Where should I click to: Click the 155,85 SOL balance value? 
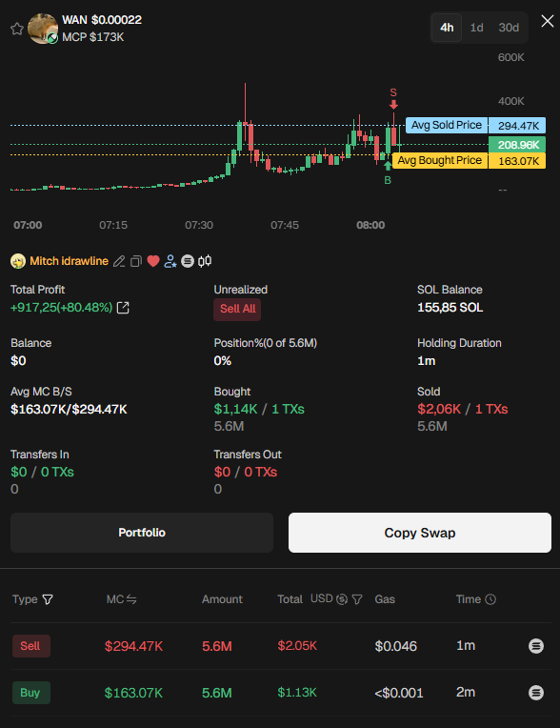[450, 308]
